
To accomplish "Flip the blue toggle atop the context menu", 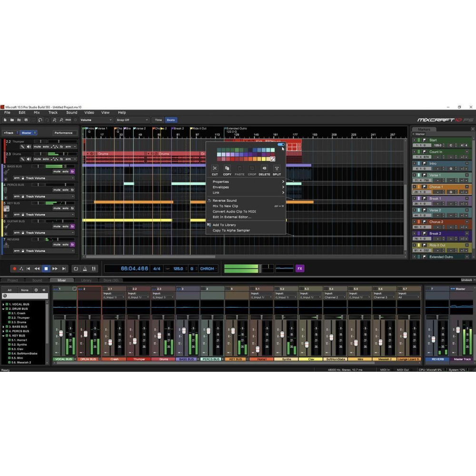I will pos(281,144).
